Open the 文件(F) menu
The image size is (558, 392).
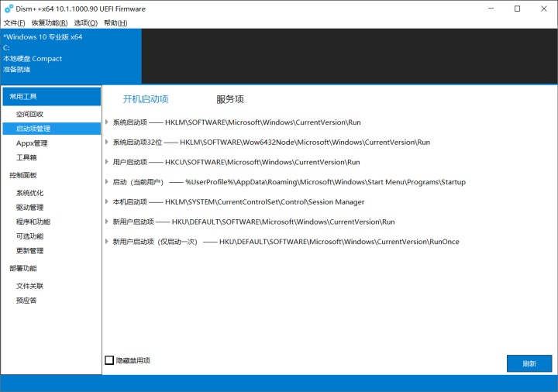pyautogui.click(x=14, y=23)
